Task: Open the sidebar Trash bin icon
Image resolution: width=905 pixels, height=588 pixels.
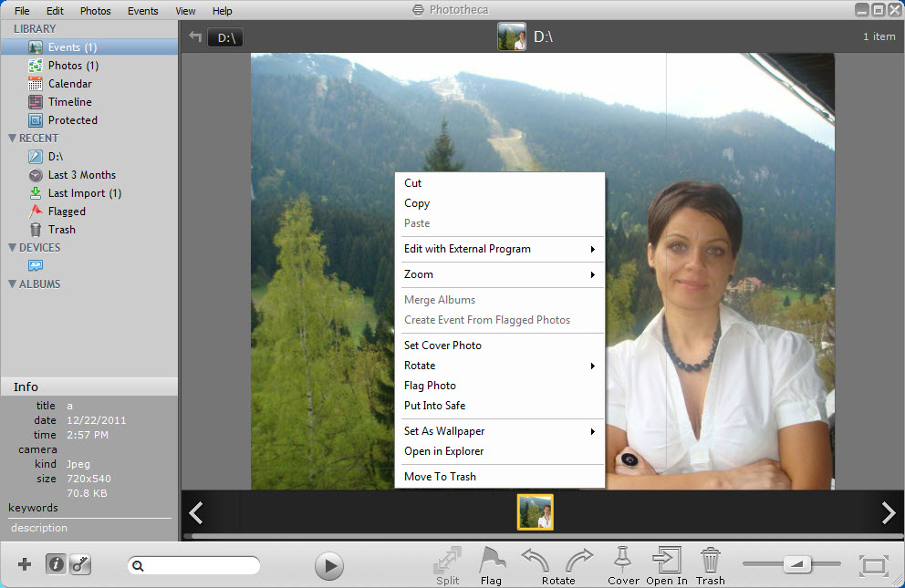Action: click(36, 230)
